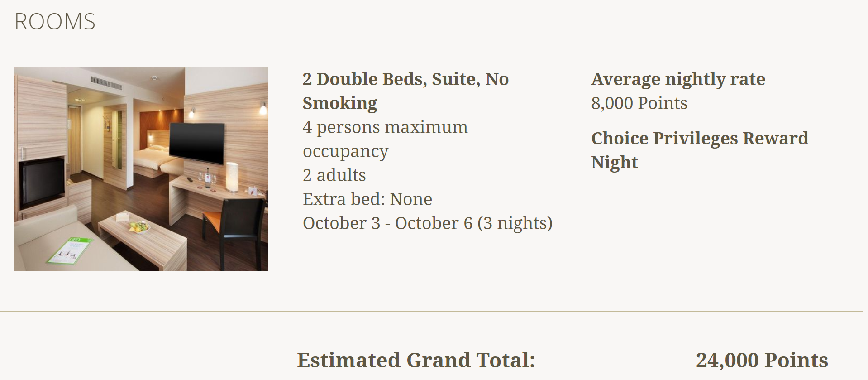Image resolution: width=868 pixels, height=380 pixels.
Task: Click the '2 adults' guest count
Action: 334,175
